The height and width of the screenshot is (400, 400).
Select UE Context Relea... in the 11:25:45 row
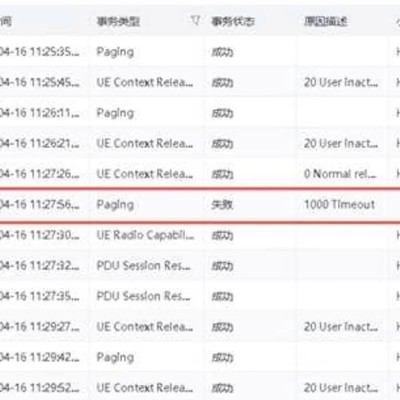(x=145, y=82)
